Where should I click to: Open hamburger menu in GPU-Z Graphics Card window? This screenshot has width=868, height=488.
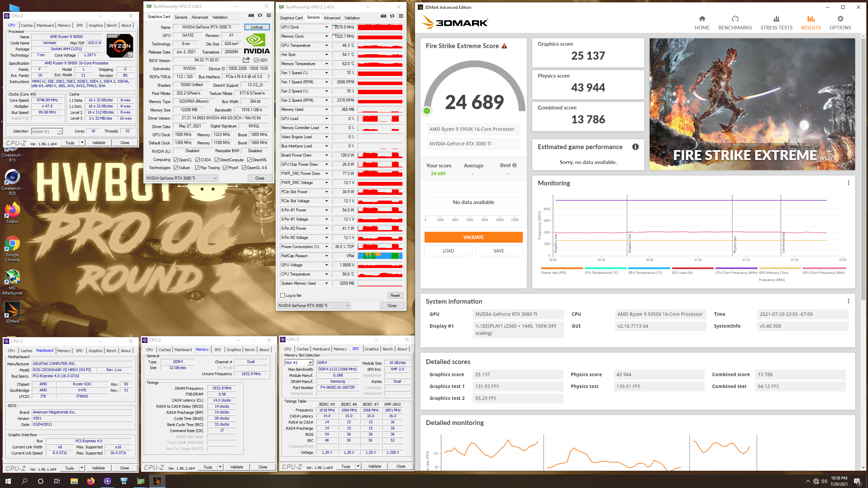tap(269, 16)
